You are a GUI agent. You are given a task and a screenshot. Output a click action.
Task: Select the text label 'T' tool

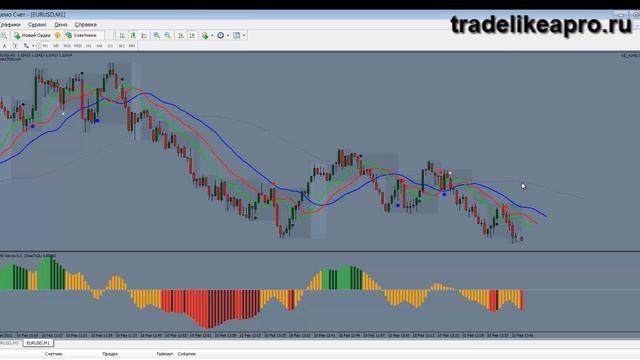point(15,46)
